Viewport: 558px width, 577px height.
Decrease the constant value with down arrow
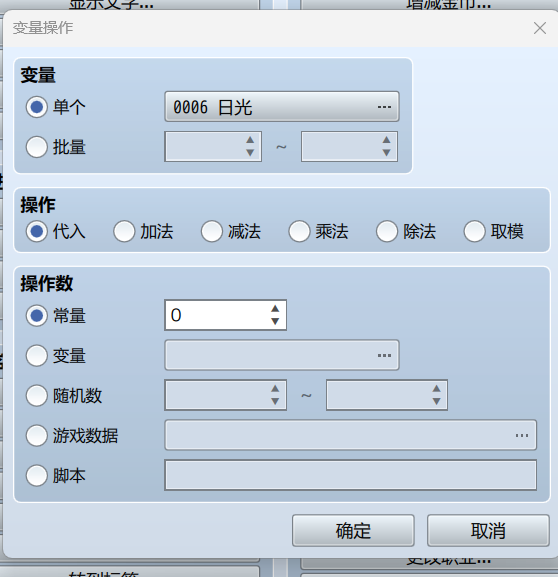tap(275, 322)
